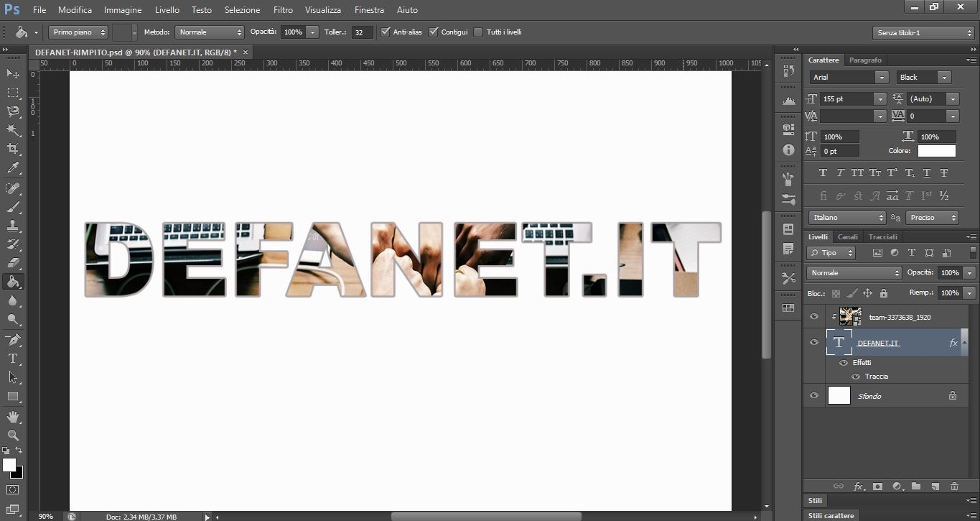Select the Dodge tool
Viewport: 980px width, 521px height.
click(x=13, y=319)
